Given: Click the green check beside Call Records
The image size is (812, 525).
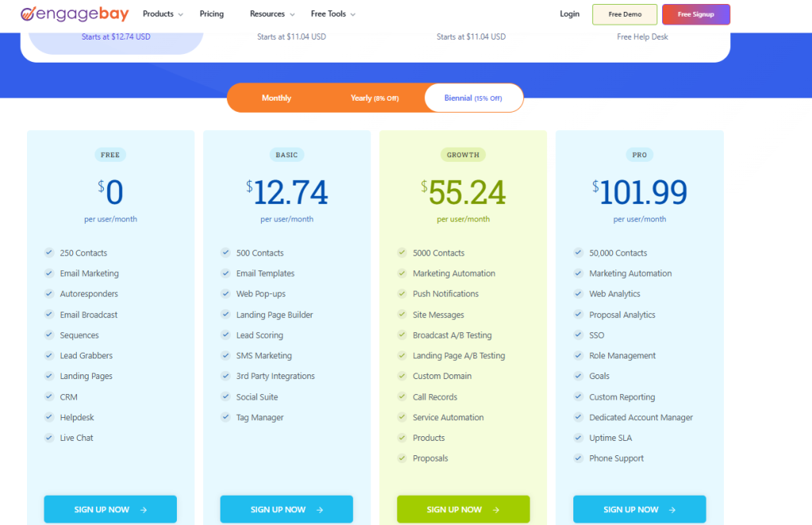Looking at the screenshot, I should tap(402, 397).
